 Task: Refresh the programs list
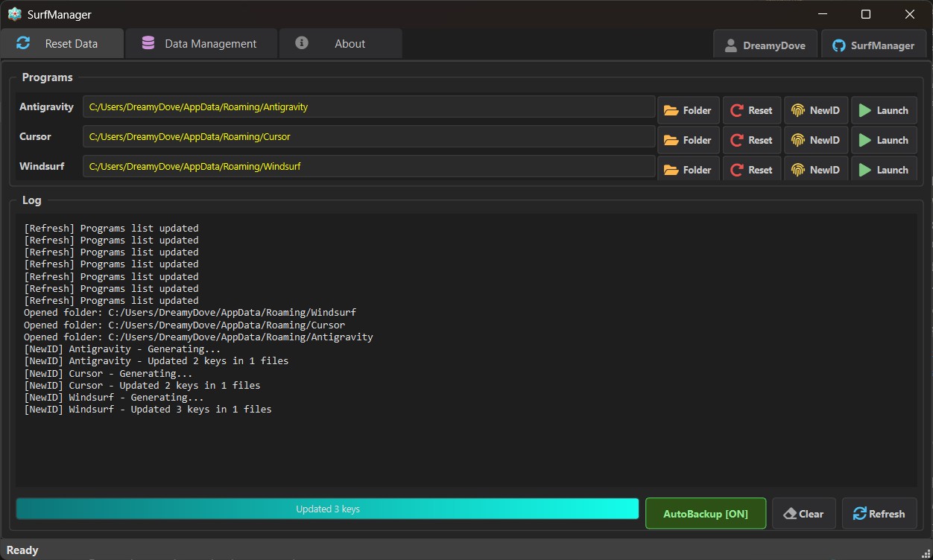pyautogui.click(x=879, y=514)
